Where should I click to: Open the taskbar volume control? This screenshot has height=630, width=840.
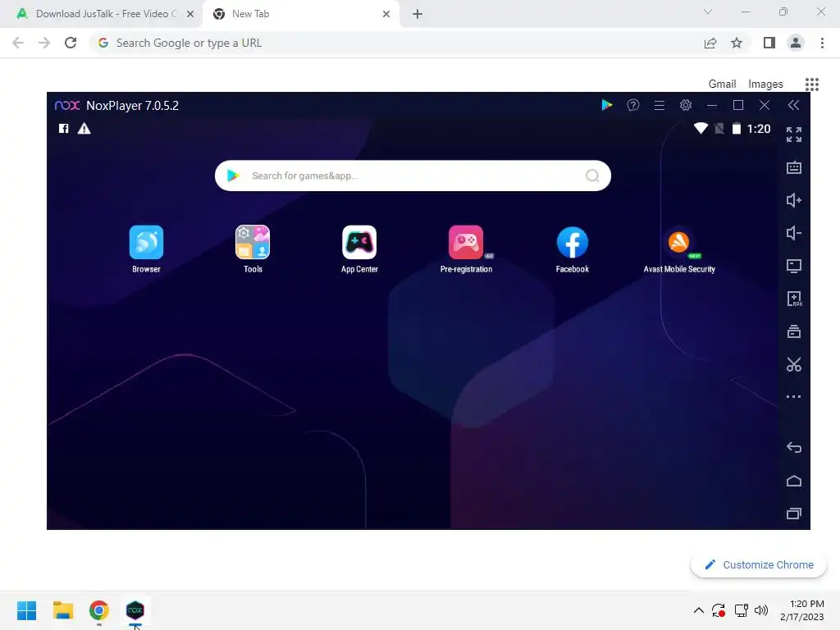coord(760,610)
